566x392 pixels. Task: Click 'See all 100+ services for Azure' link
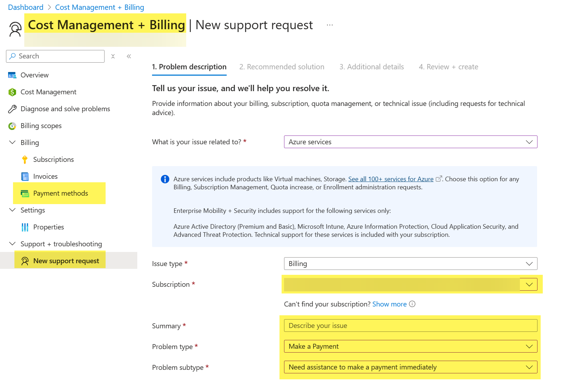(x=391, y=179)
